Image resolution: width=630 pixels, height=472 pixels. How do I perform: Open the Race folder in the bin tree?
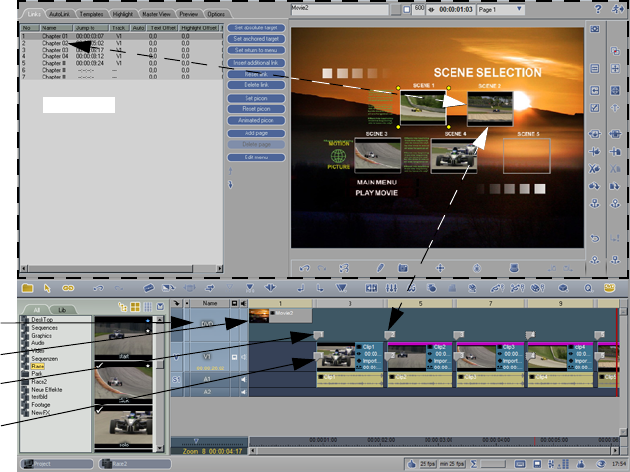point(38,367)
